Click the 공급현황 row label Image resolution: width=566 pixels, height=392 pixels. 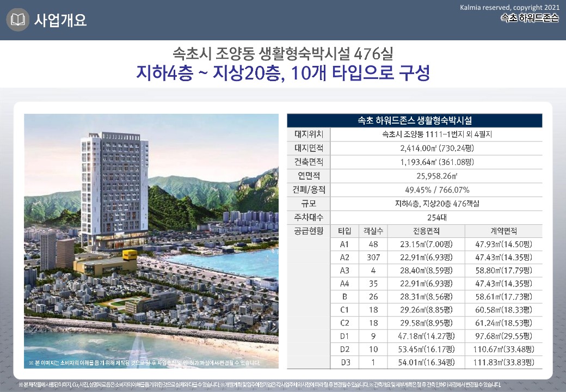click(x=309, y=231)
